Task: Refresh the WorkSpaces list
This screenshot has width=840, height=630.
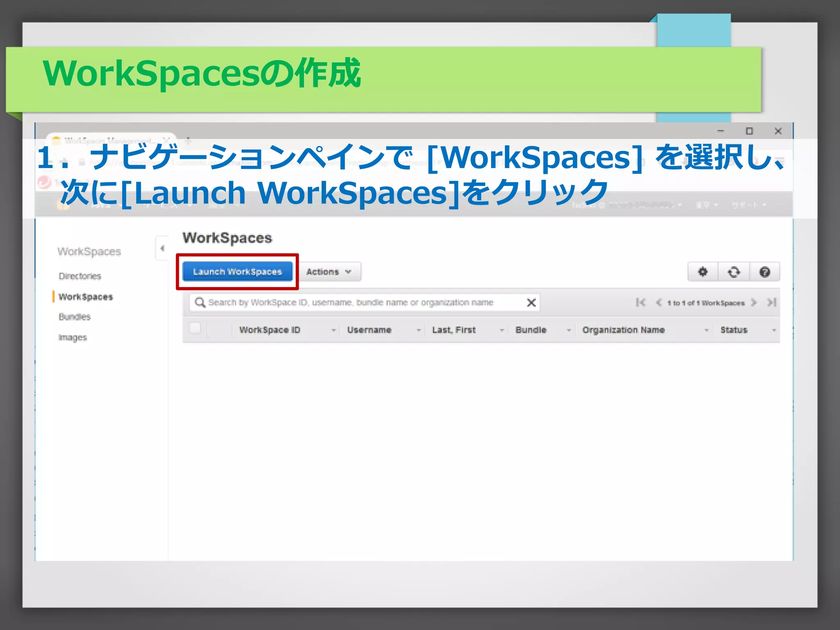Action: click(734, 272)
